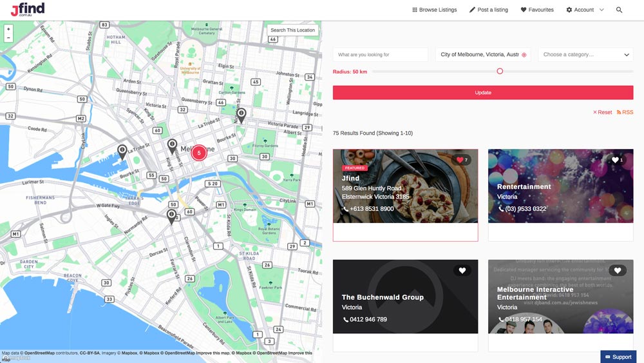This screenshot has width=644, height=363.
Task: Click the red cluster marker 5
Action: tap(199, 153)
